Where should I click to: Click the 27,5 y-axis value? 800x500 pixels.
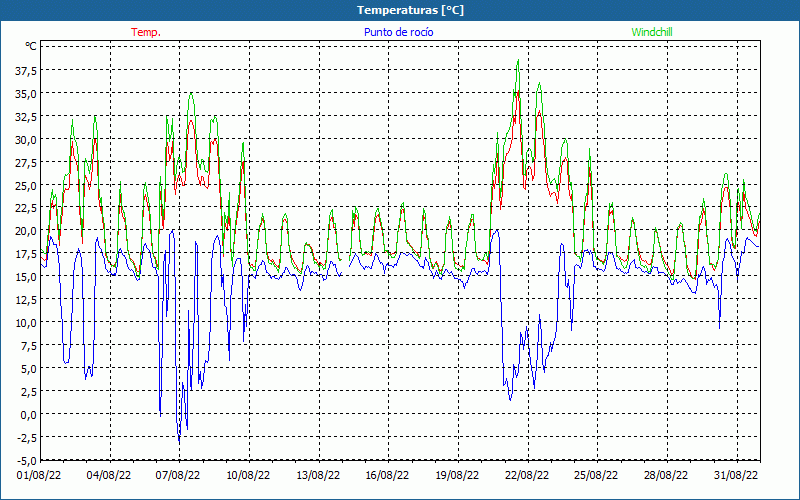26,162
